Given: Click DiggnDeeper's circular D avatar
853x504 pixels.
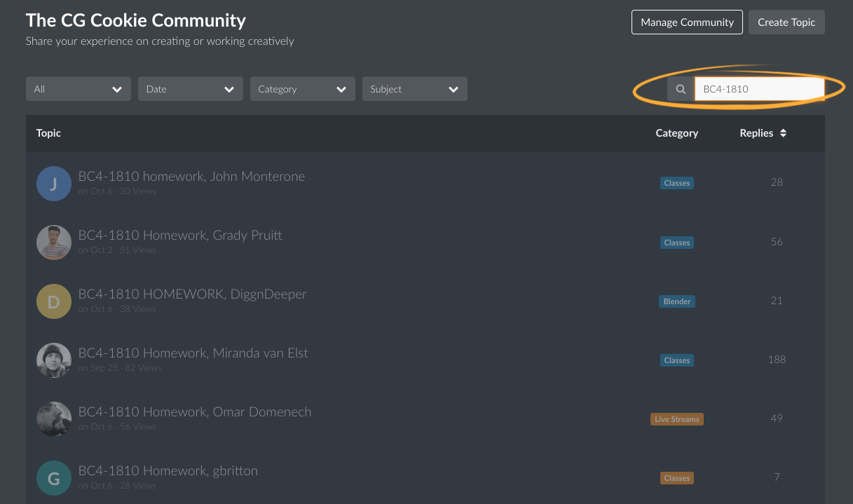Looking at the screenshot, I should tap(54, 301).
